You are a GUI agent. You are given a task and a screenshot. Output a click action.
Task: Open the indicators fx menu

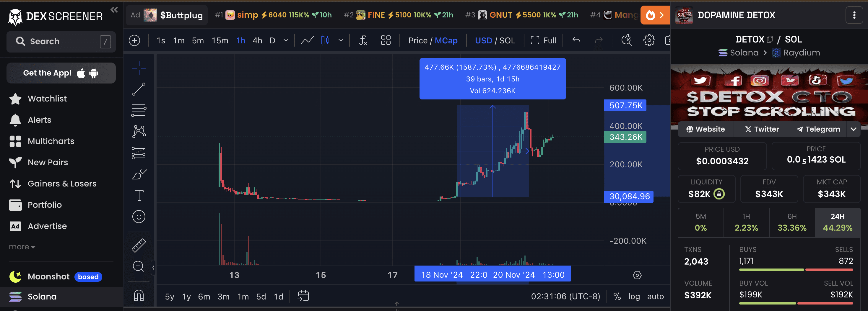[363, 41]
